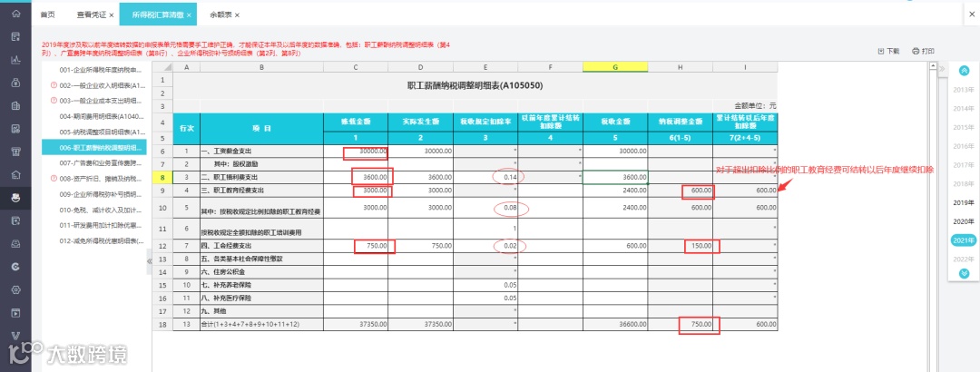Click the 账载金额 cell for 职工福利费支出
This screenshot has height=372, width=980.
click(x=355, y=178)
